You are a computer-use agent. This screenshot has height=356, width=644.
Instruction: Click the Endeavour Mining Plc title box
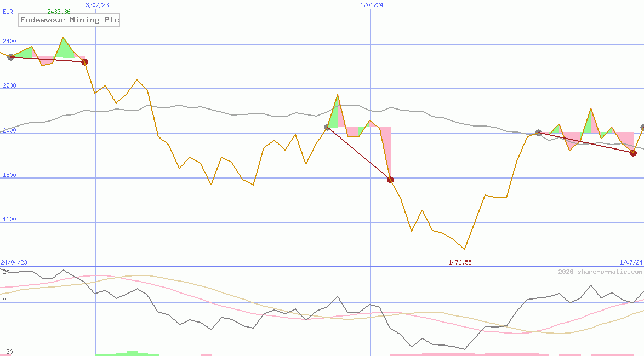[68, 20]
